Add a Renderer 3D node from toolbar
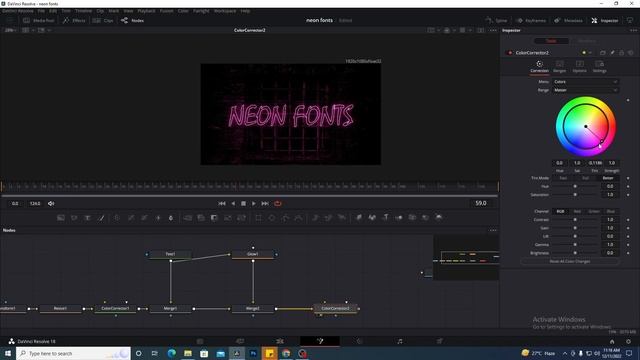The height and width of the screenshot is (360, 640). (x=439, y=218)
